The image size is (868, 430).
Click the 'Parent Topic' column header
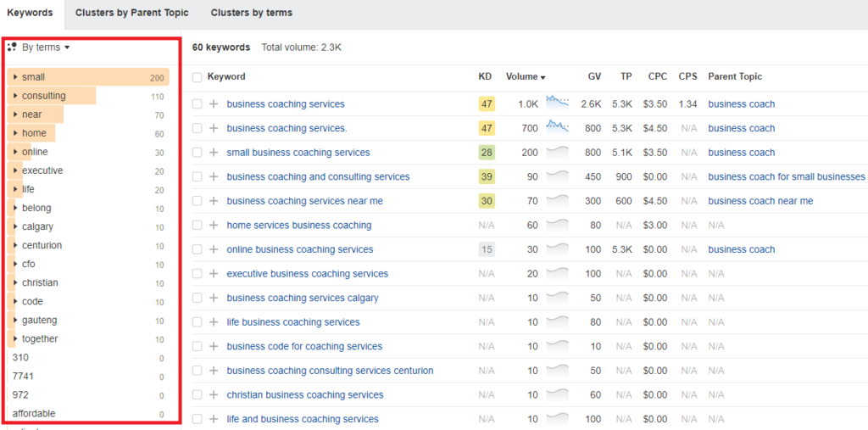point(735,77)
